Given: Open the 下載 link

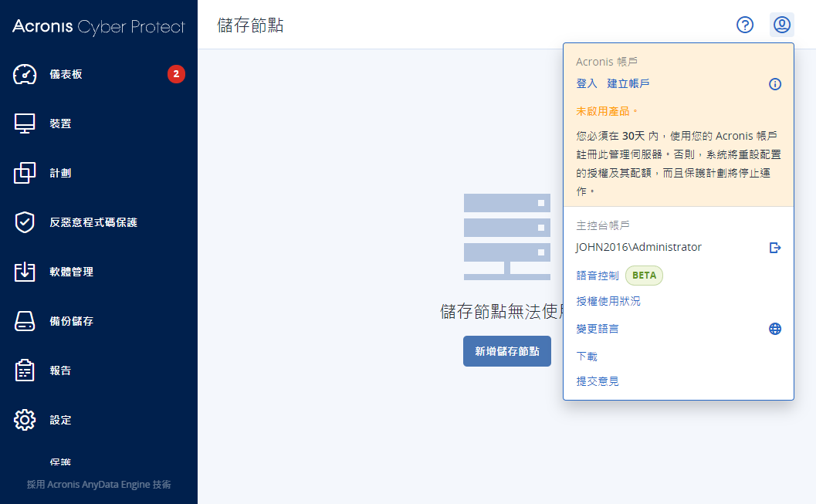Looking at the screenshot, I should coord(587,357).
